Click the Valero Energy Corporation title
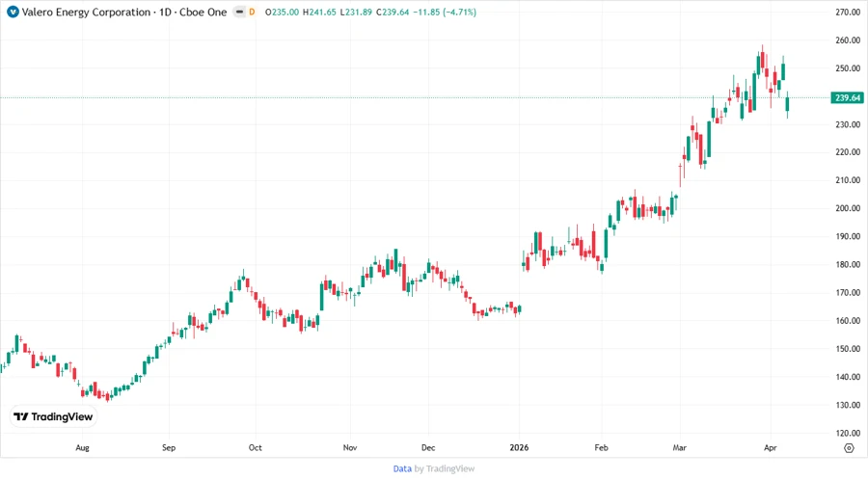 coord(86,12)
